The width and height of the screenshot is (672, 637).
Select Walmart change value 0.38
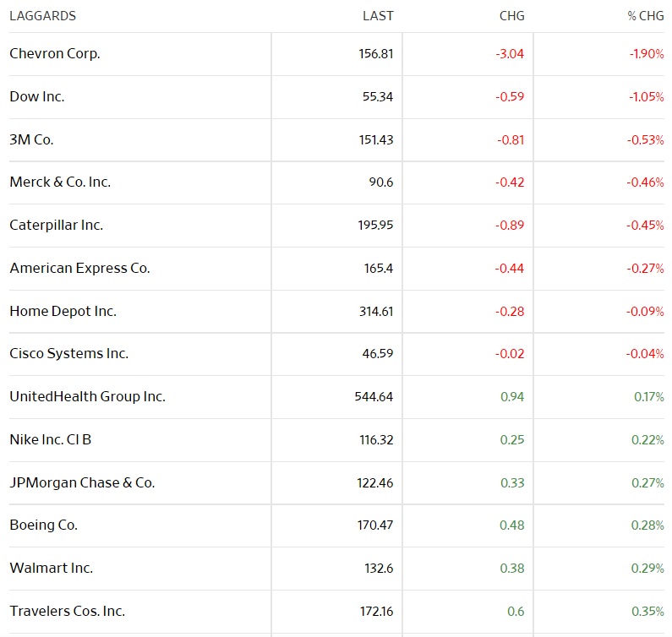point(512,569)
